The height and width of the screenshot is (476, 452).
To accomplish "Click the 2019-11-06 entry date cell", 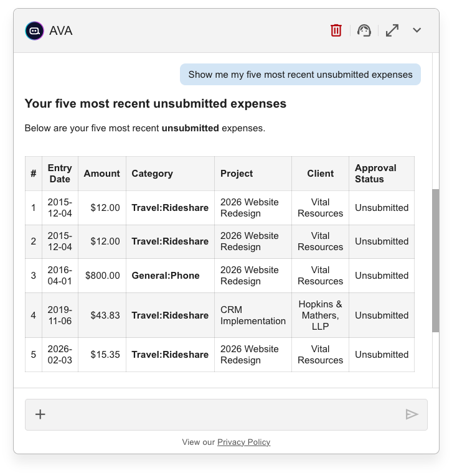I will click(60, 315).
